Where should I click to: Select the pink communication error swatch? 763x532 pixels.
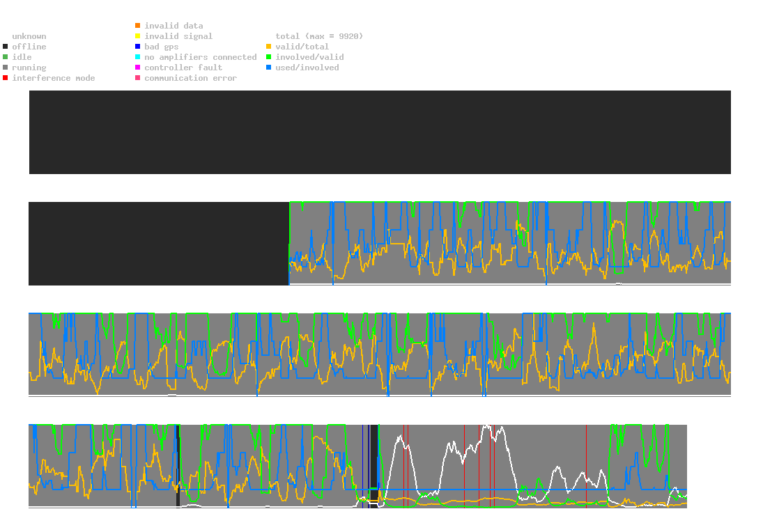138,78
